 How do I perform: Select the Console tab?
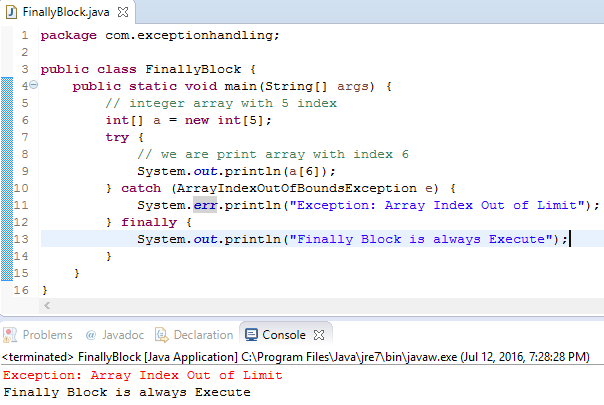click(284, 335)
